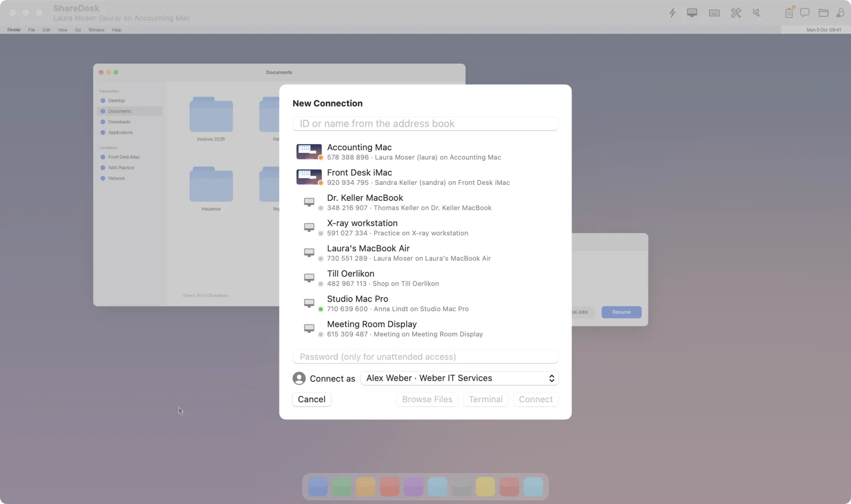The image size is (851, 504).
Task: Select Downloads in Documents window sidebar
Action: click(130, 122)
